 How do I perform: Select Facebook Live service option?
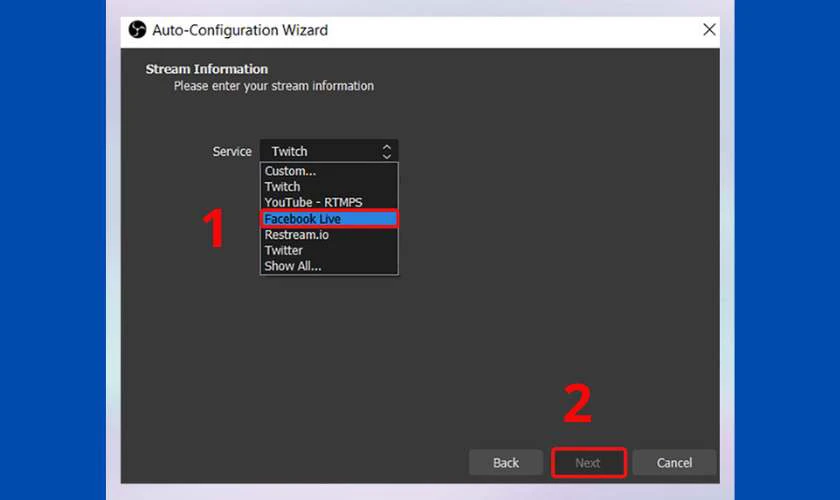pyautogui.click(x=329, y=219)
